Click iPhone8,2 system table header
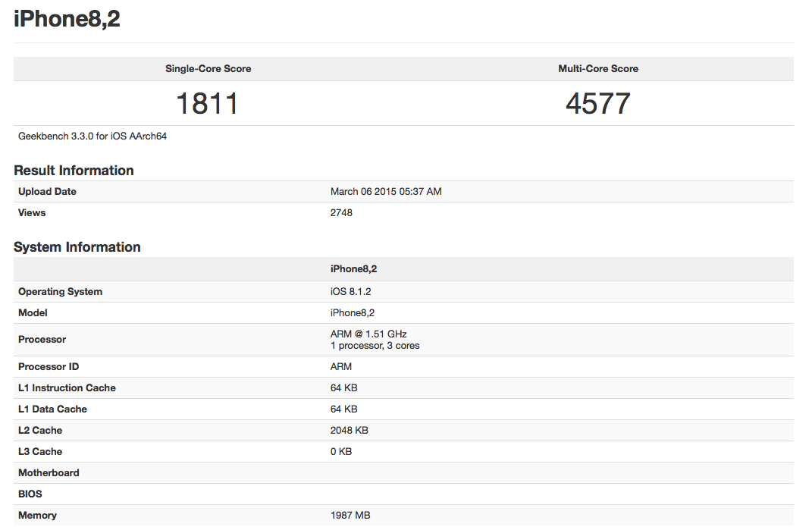This screenshot has width=812, height=527. point(354,269)
